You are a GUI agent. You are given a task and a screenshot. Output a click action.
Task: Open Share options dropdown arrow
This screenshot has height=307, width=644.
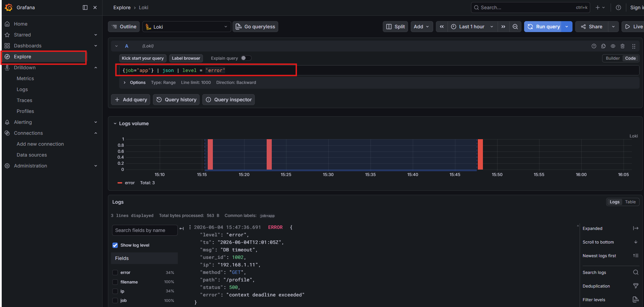pyautogui.click(x=613, y=27)
